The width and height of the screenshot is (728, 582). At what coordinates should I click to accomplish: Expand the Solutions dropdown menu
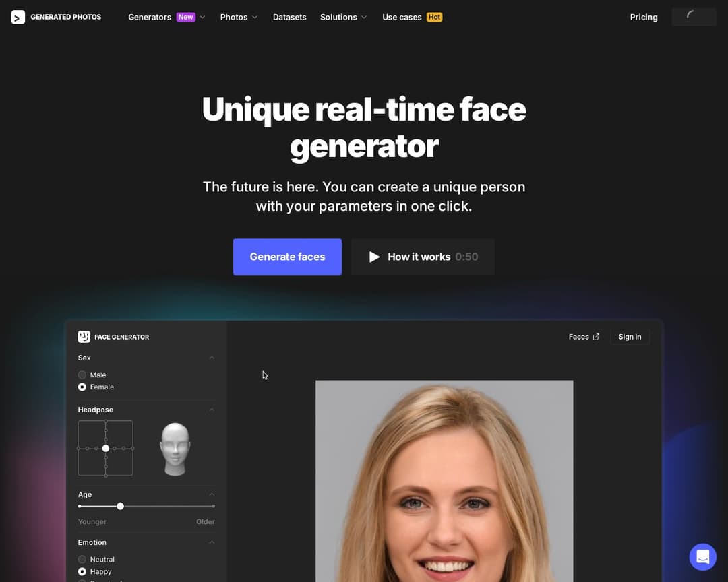point(343,17)
